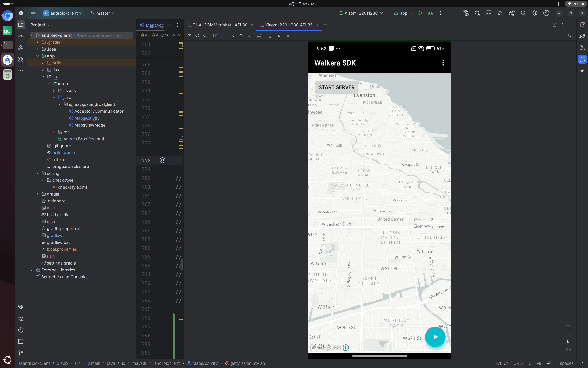
Task: Run the app with the green play icon
Action: tap(420, 13)
